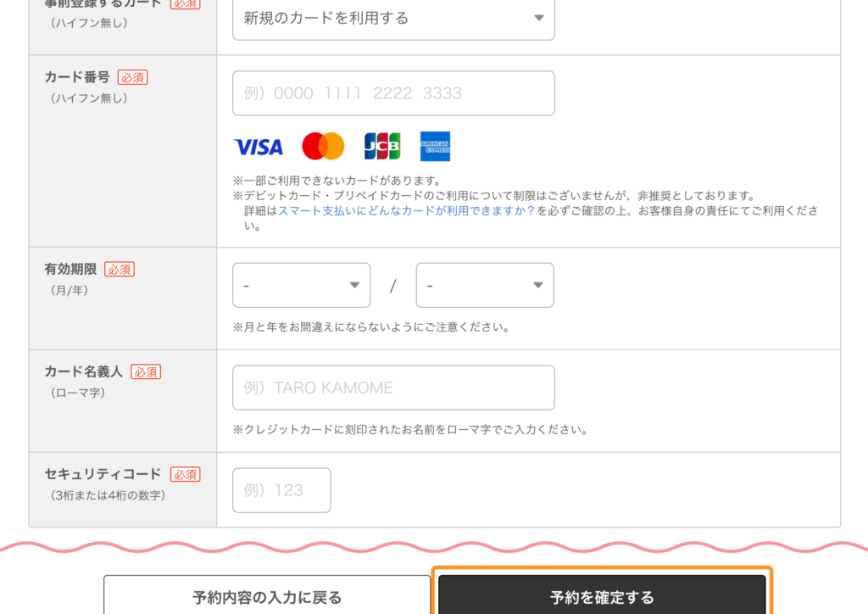This screenshot has height=614, width=868.
Task: Focus the TARO KAMOME cardholder name field
Action: click(393, 388)
